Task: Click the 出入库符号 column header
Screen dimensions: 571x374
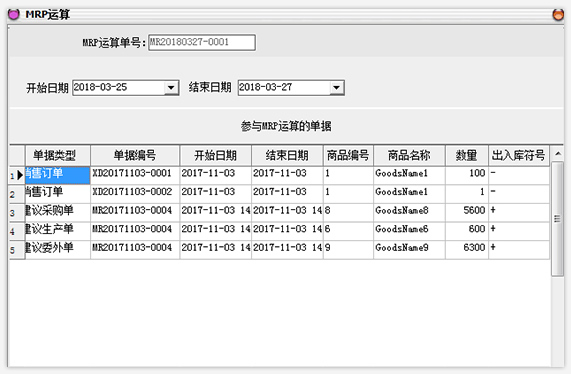Action: [x=519, y=155]
